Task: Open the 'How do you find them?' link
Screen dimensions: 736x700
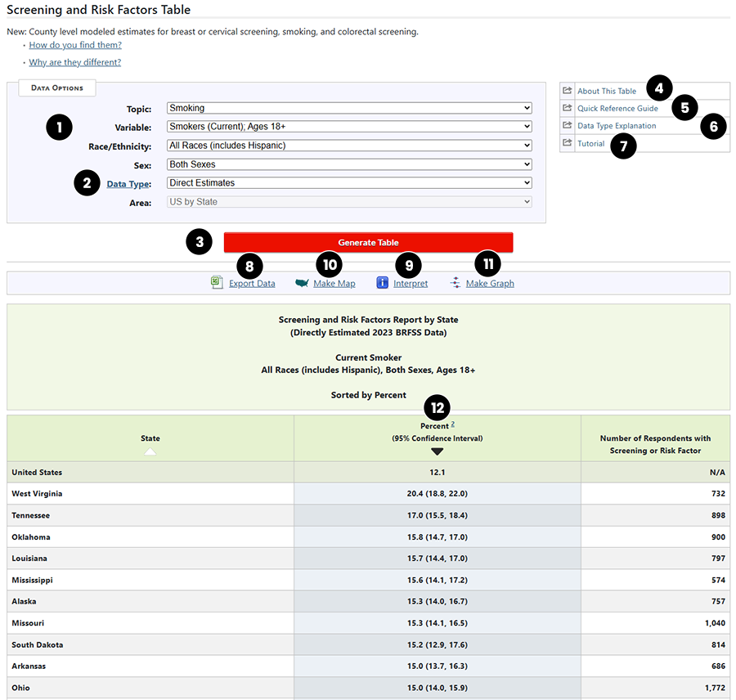Action: pos(74,45)
